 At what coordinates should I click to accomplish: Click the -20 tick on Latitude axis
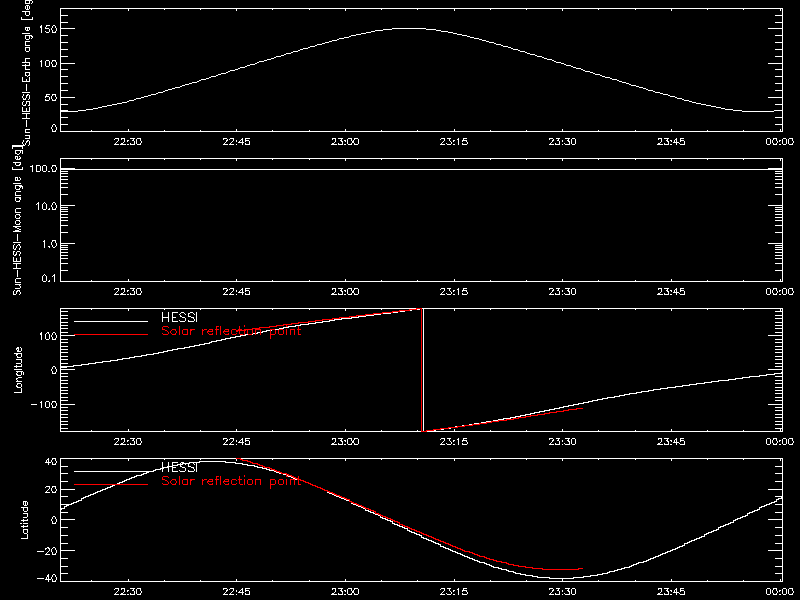pos(46,551)
